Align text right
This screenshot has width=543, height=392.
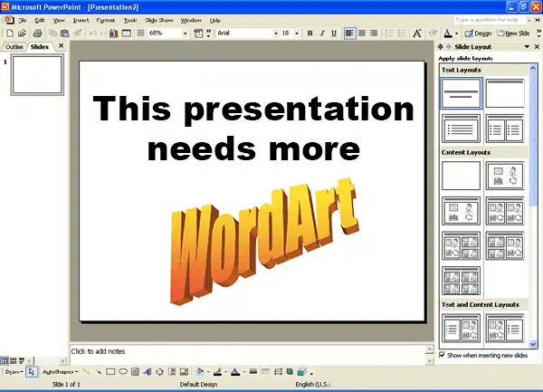(x=373, y=33)
